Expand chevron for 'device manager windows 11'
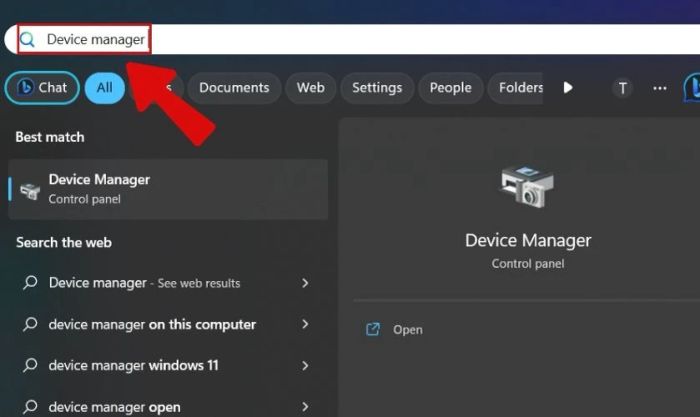The height and width of the screenshot is (417, 700). [305, 366]
